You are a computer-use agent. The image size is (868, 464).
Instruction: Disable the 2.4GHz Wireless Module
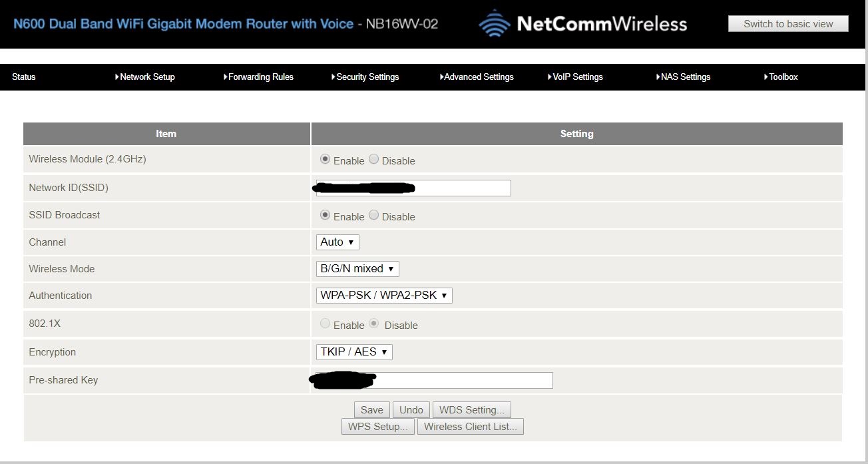(373, 160)
